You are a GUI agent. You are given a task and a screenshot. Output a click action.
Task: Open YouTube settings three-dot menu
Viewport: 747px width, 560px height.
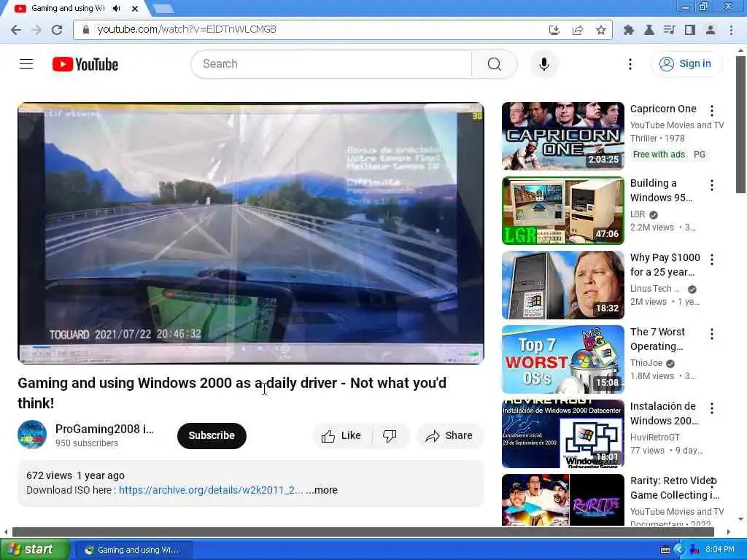(x=630, y=64)
